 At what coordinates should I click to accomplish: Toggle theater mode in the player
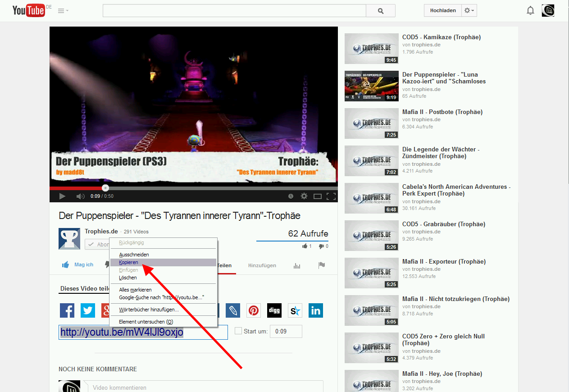click(318, 196)
